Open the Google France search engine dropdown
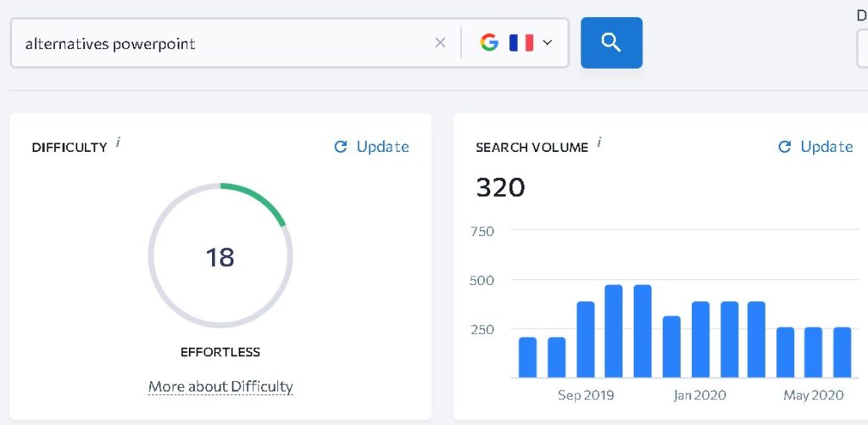 [x=516, y=42]
